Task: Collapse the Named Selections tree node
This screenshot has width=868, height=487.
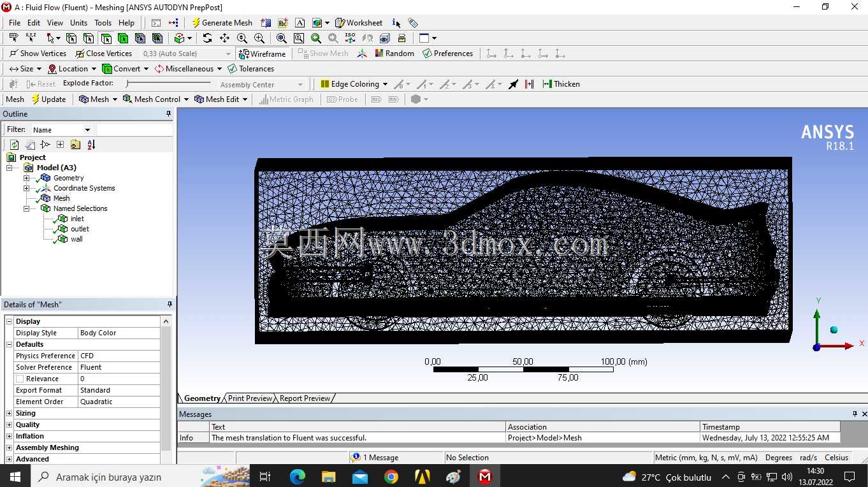Action: tap(26, 208)
